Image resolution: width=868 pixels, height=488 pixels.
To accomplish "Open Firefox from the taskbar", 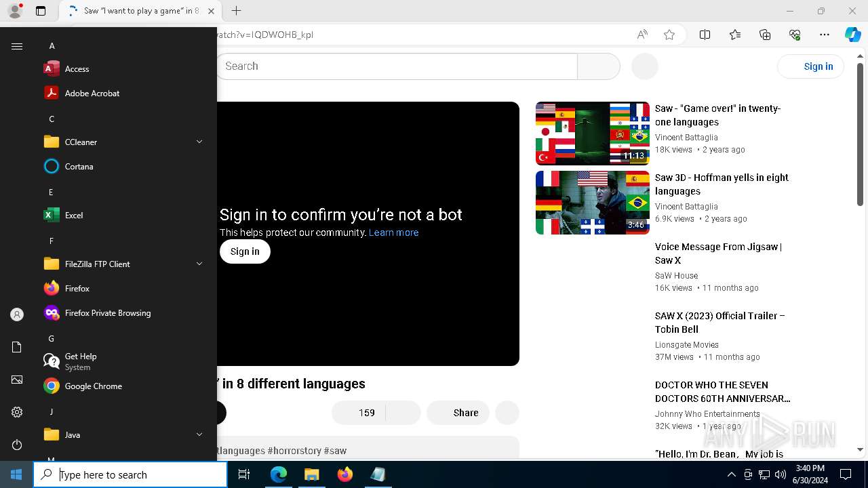I will pyautogui.click(x=344, y=474).
